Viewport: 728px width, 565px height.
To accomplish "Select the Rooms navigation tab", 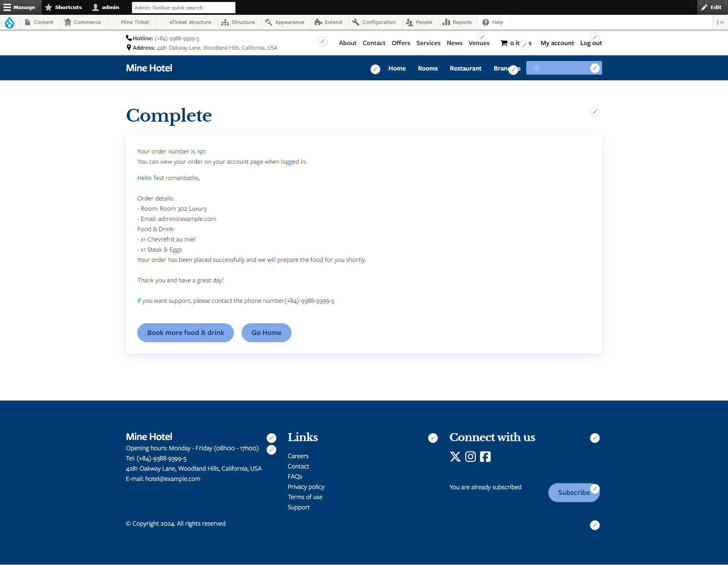I will tap(427, 68).
